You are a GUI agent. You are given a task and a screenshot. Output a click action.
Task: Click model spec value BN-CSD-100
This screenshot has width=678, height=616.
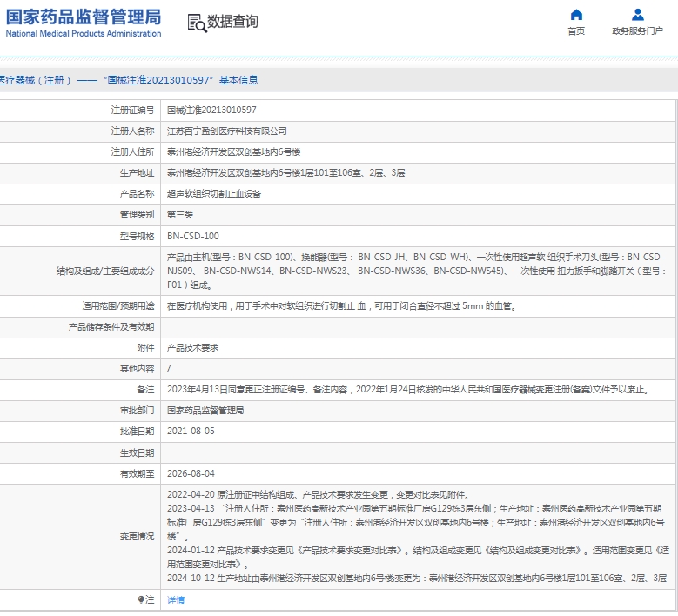click(x=193, y=236)
